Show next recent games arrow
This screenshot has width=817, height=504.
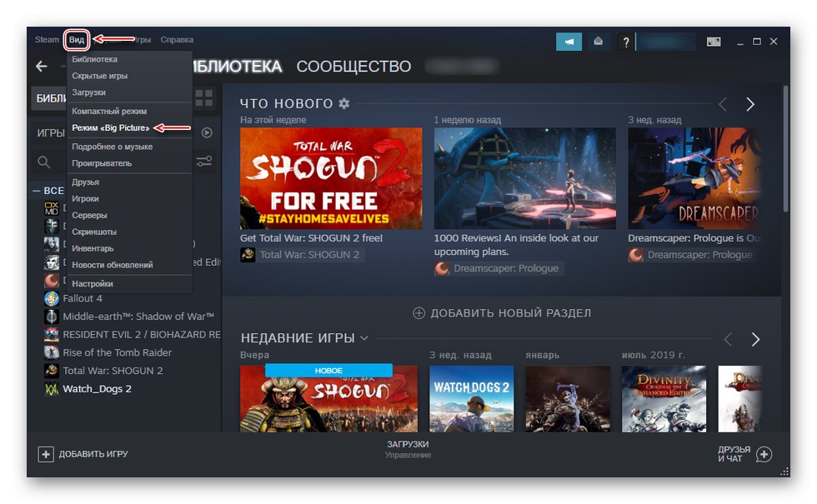tap(755, 340)
